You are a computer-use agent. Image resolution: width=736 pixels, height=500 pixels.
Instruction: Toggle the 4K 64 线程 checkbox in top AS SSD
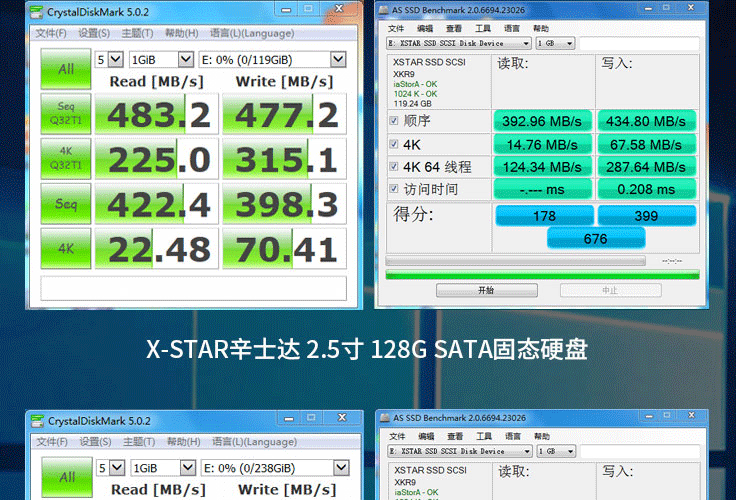[x=394, y=166]
